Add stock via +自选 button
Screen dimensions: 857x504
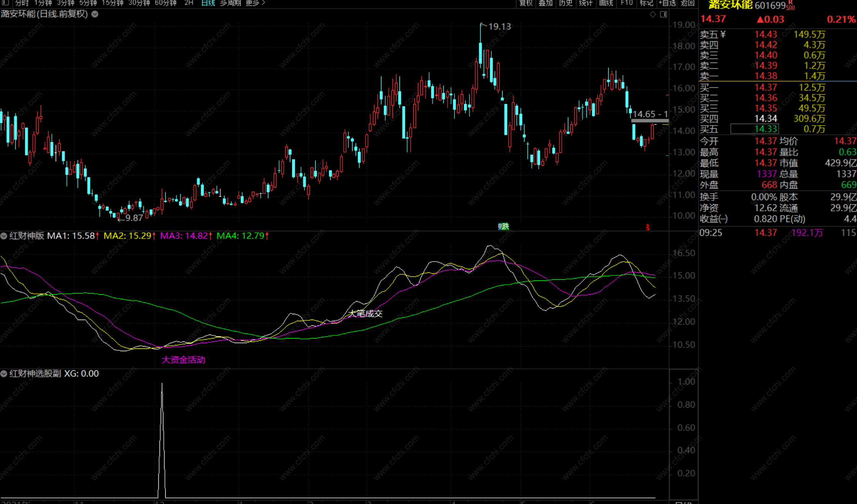click(x=667, y=3)
